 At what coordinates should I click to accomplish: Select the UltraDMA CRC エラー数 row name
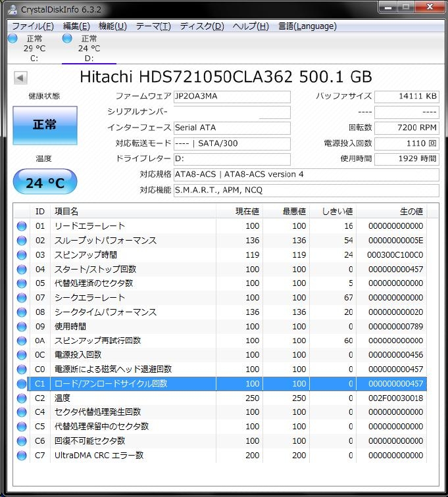[99, 456]
